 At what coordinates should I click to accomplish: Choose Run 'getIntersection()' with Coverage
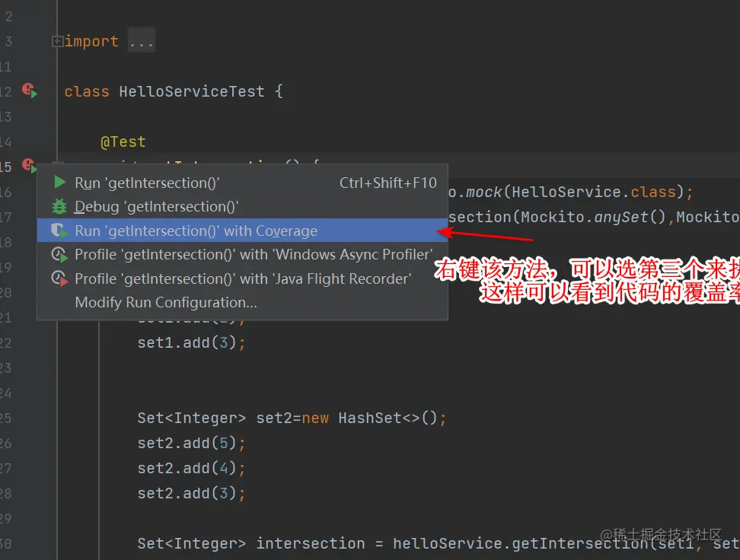coord(242,231)
